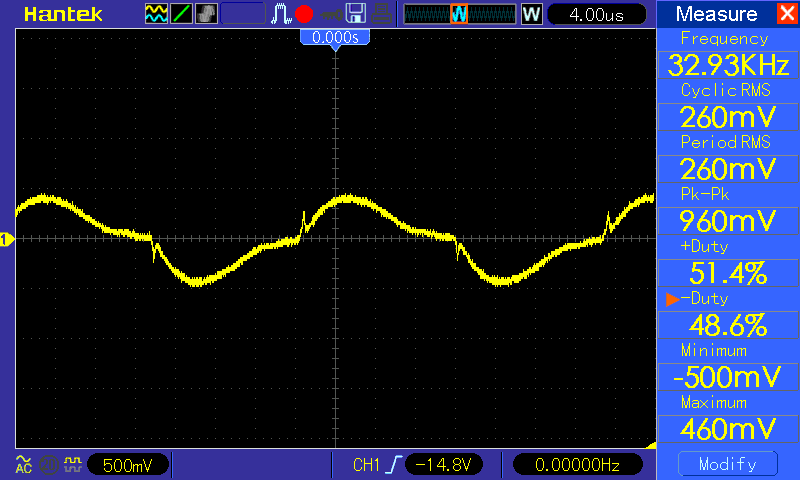Viewport: 800px width, 480px height.
Task: Click the key lock icon
Action: tap(331, 14)
